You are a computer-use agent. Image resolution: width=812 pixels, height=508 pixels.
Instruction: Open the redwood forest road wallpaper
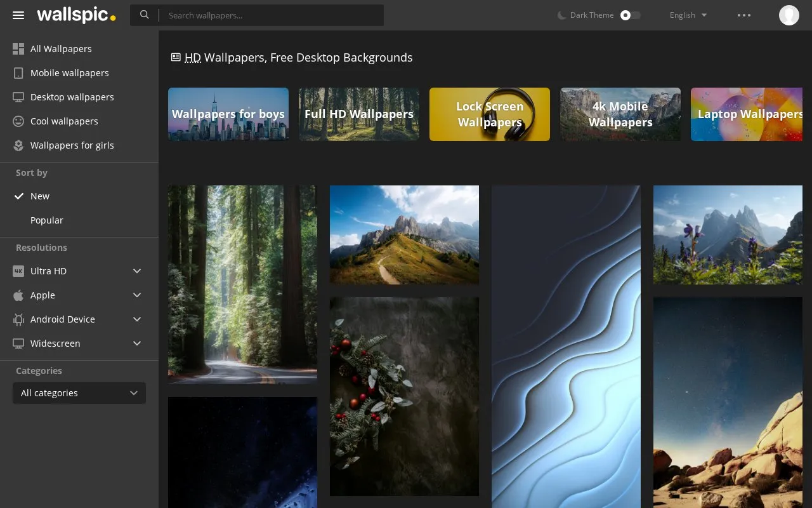tap(242, 284)
